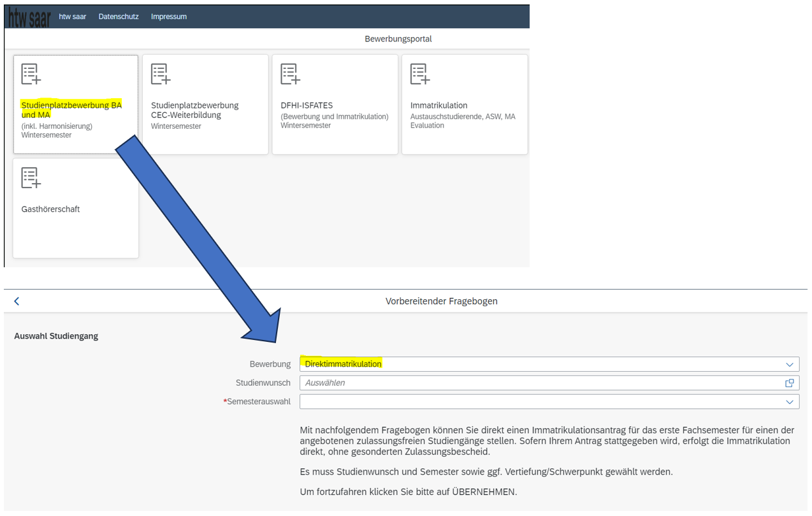This screenshot has width=812, height=516.
Task: Open the Datenschutz menu item
Action: tap(119, 17)
